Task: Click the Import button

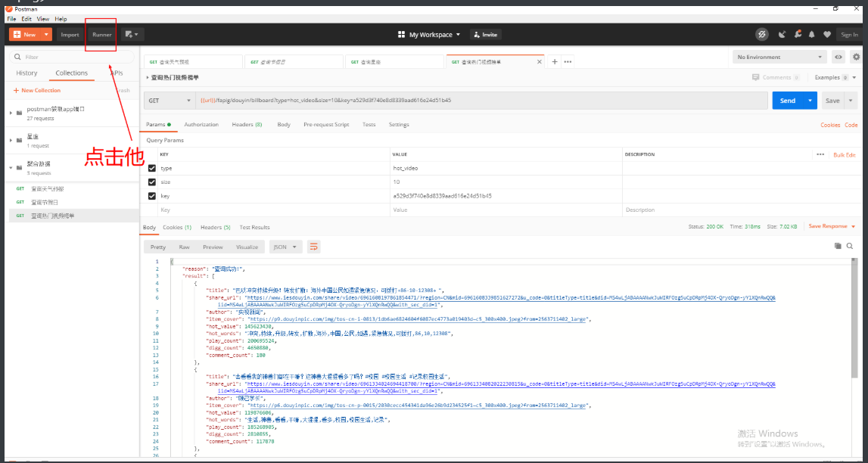Action: pyautogui.click(x=70, y=34)
